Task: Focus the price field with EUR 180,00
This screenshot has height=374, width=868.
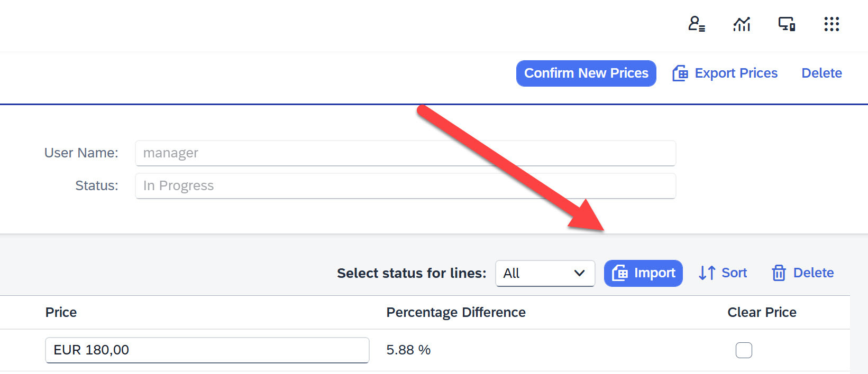Action: 207,350
